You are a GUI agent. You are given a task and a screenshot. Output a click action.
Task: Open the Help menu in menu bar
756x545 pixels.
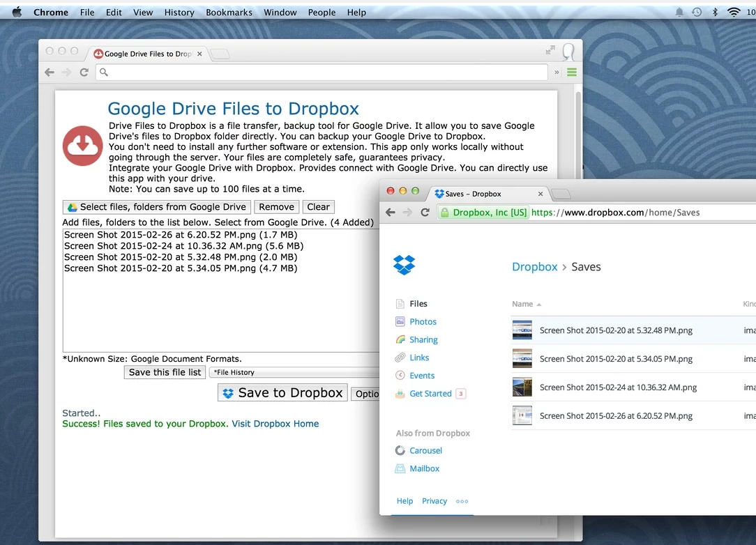click(356, 12)
